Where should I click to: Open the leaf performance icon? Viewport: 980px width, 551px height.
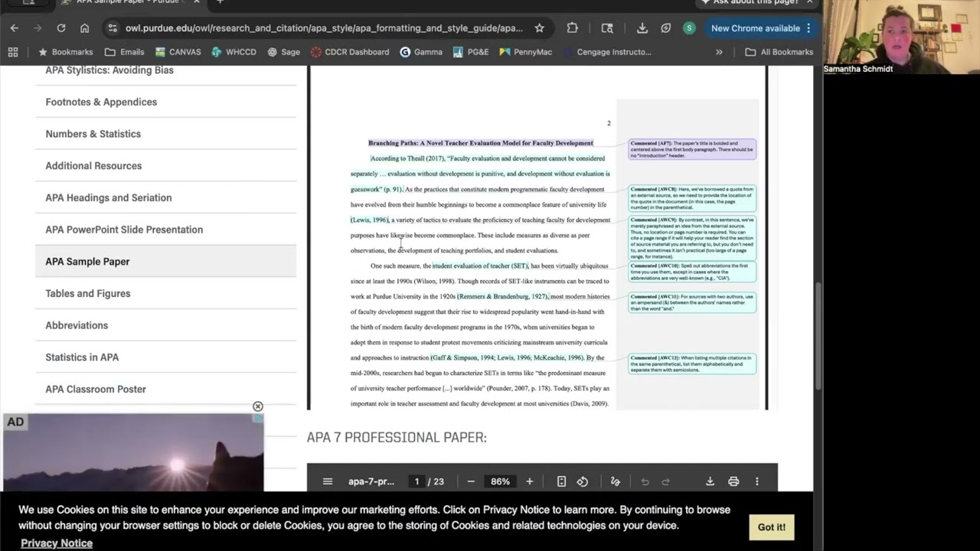(666, 28)
